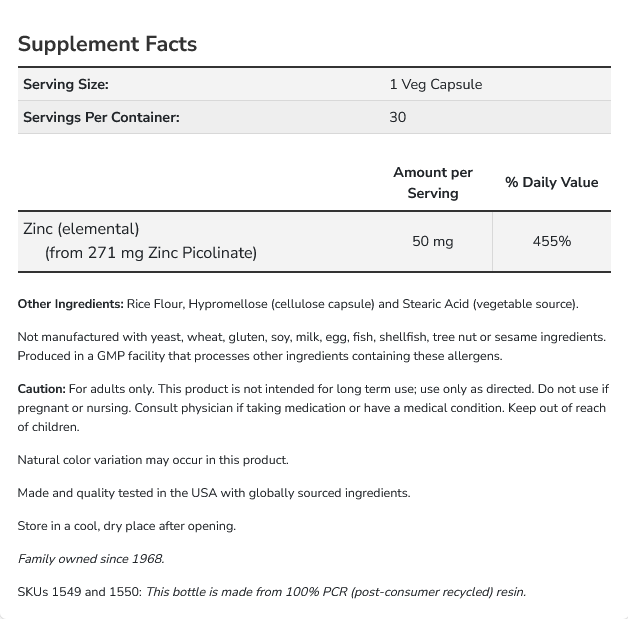Screen dimensions: 628x619
Task: Click the Amount per Serving column header
Action: pos(432,183)
